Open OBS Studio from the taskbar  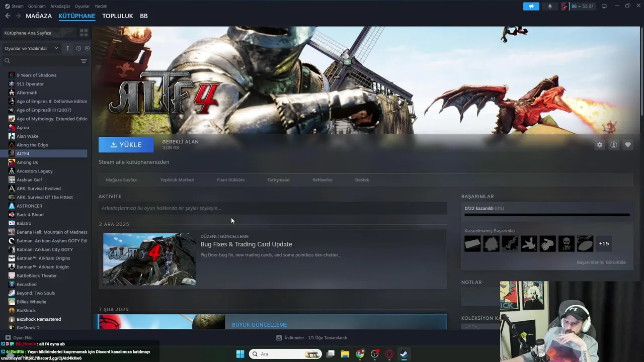[374, 354]
